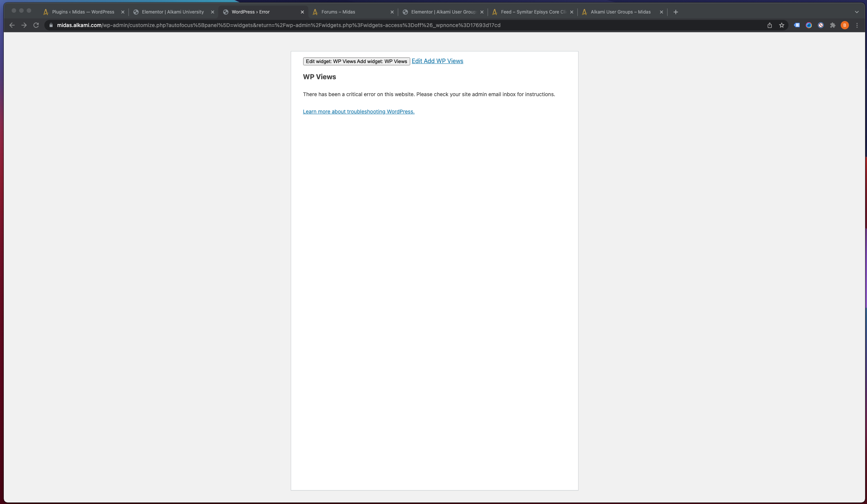Open a new browser tab
867x504 pixels.
[676, 12]
